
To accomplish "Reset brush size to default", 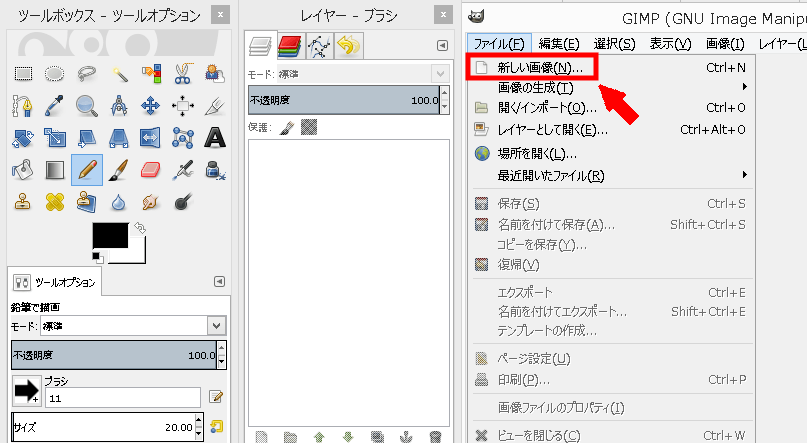I will coord(217,427).
